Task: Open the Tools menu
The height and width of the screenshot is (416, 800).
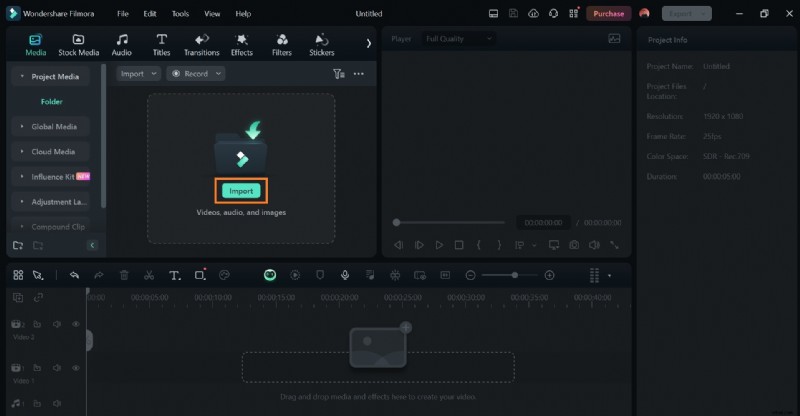Action: pyautogui.click(x=180, y=14)
